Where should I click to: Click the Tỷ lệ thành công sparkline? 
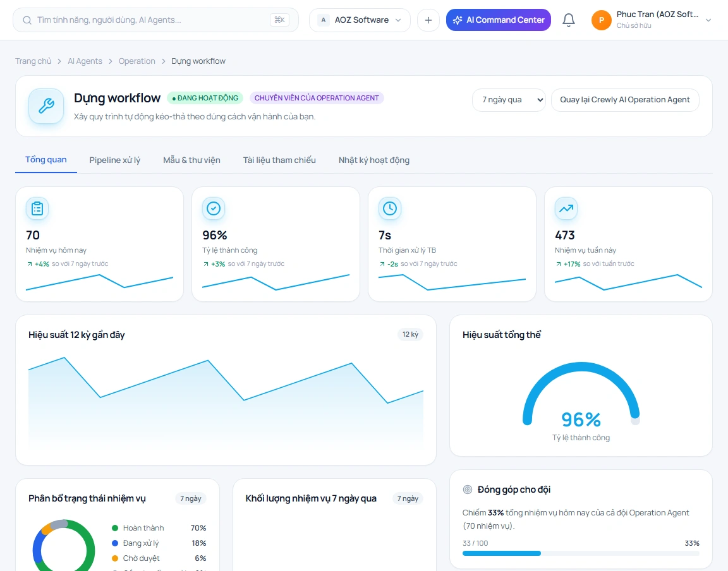(276, 282)
